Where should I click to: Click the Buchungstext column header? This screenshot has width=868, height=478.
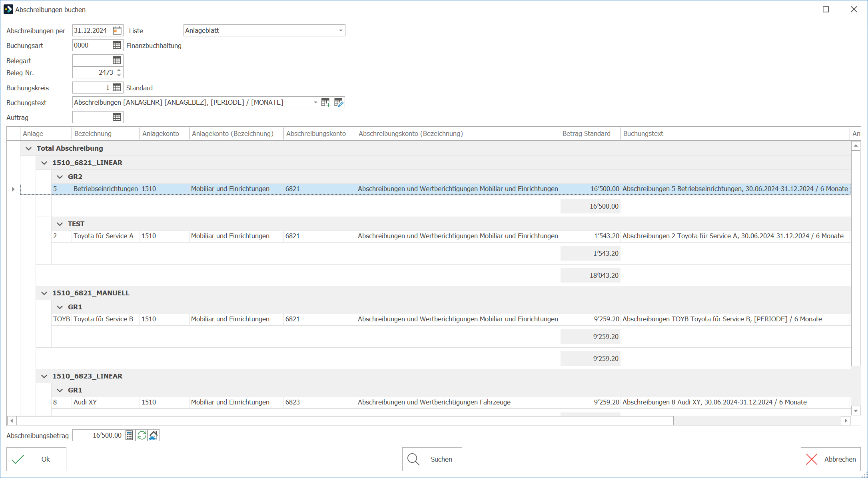point(735,133)
